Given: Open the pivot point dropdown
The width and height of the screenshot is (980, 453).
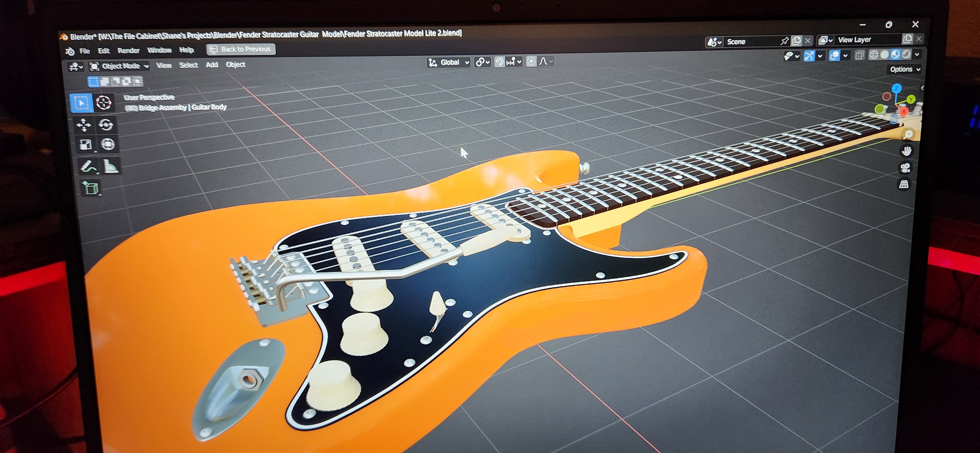Looking at the screenshot, I should coord(482,62).
